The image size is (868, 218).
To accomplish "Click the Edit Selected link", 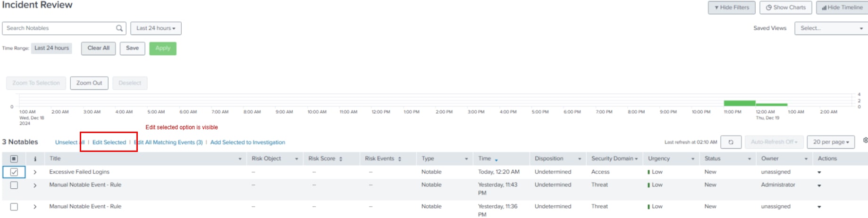I will pos(109,143).
